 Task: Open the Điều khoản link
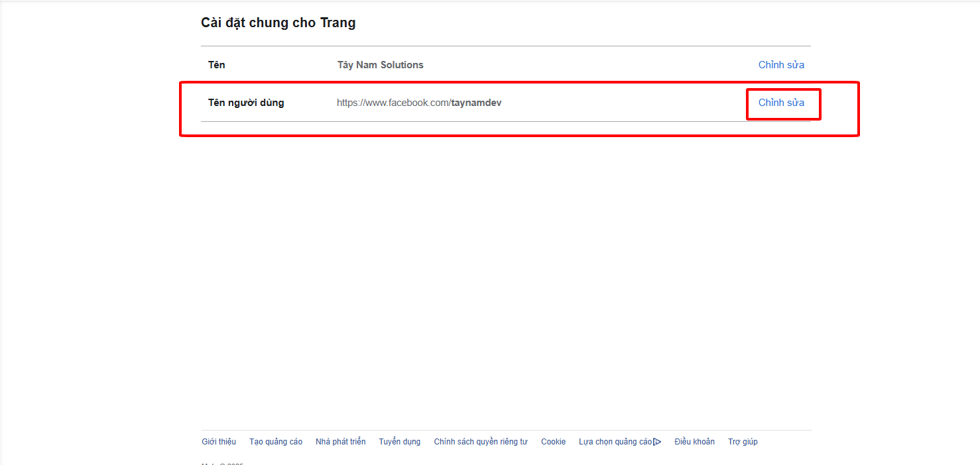tap(694, 442)
